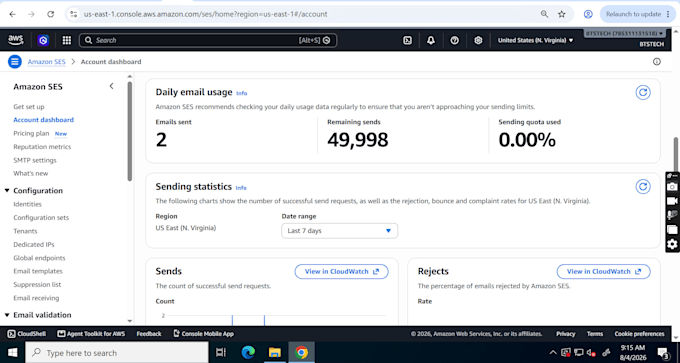680x363 pixels.
Task: Click the microphone icon in capture toolbar
Action: (x=672, y=215)
